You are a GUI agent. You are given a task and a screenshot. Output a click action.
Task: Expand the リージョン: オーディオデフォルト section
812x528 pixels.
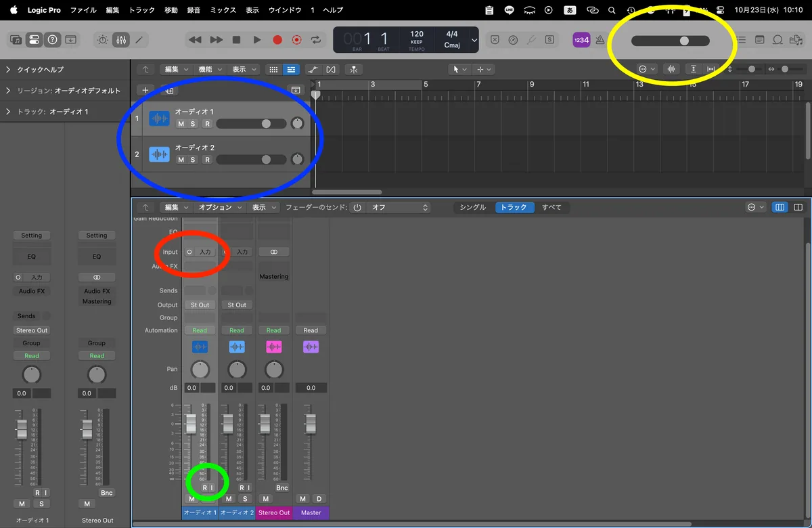click(8, 91)
